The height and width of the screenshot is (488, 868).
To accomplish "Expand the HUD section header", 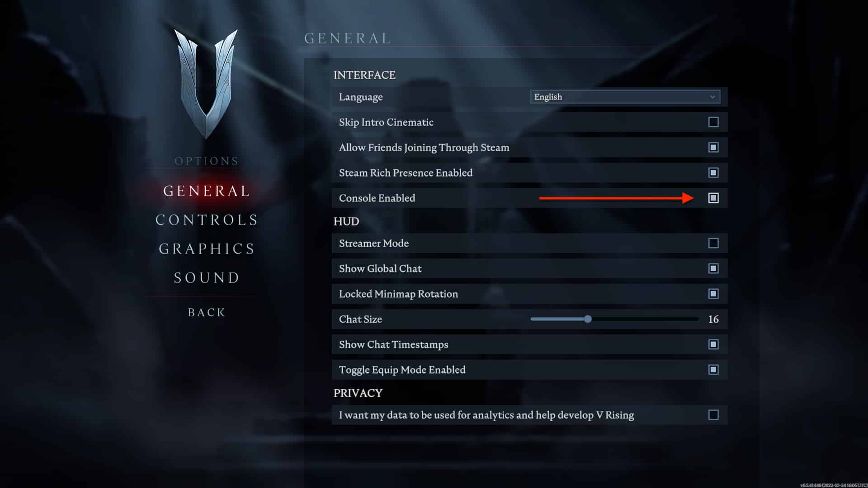I will pyautogui.click(x=345, y=221).
